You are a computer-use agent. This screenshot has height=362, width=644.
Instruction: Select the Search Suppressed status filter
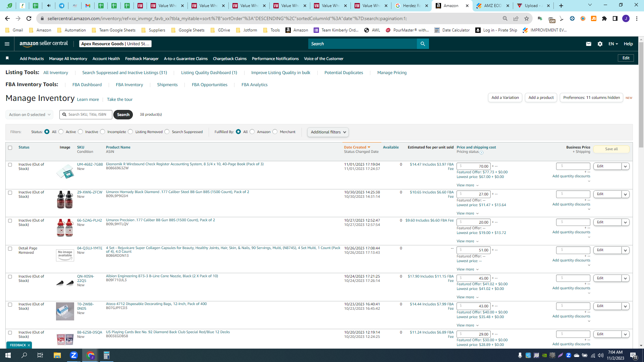(x=167, y=132)
